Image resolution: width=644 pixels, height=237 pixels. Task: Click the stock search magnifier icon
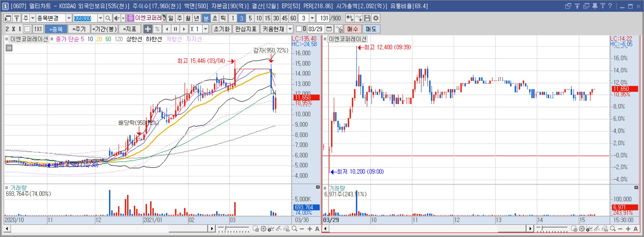(x=108, y=18)
